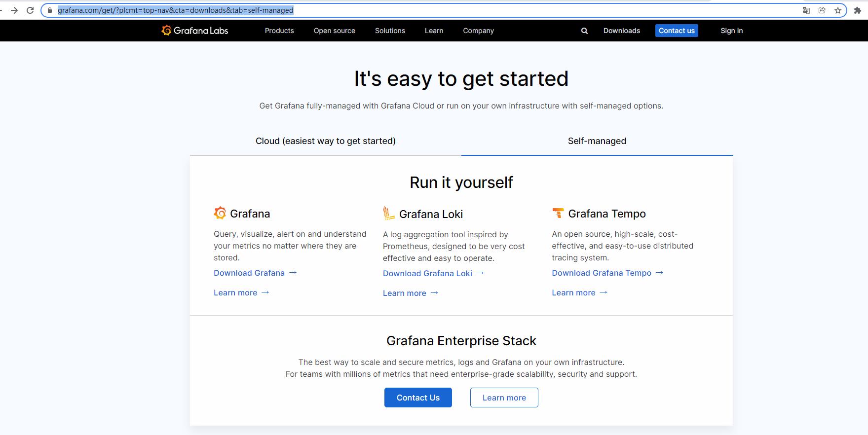Viewport: 868px width, 435px height.
Task: Click It's easy to get started heading
Action: (x=461, y=79)
